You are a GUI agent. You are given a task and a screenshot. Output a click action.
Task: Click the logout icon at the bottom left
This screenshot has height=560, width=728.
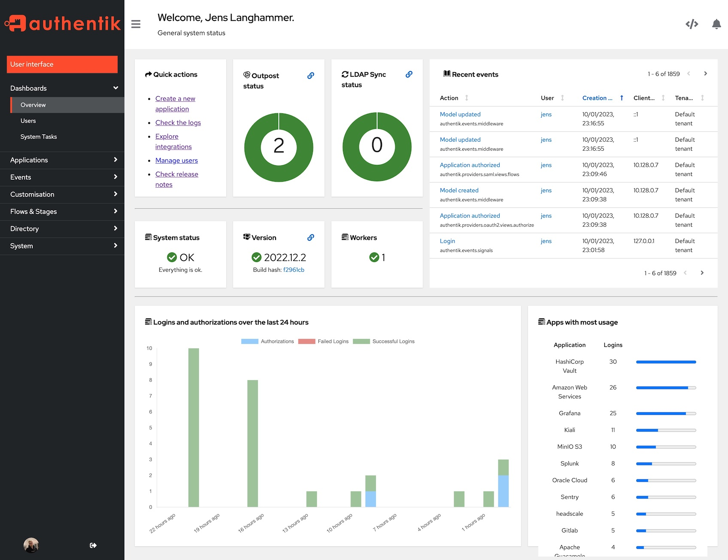(93, 545)
